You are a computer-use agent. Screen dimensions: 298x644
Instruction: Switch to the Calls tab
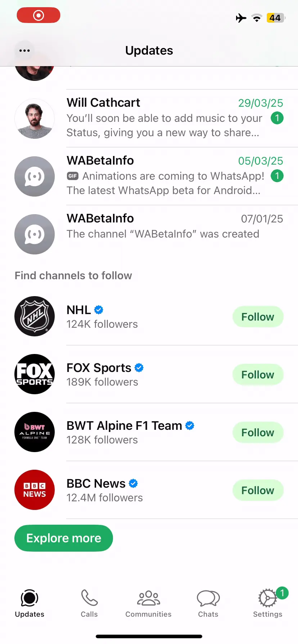[x=89, y=603]
